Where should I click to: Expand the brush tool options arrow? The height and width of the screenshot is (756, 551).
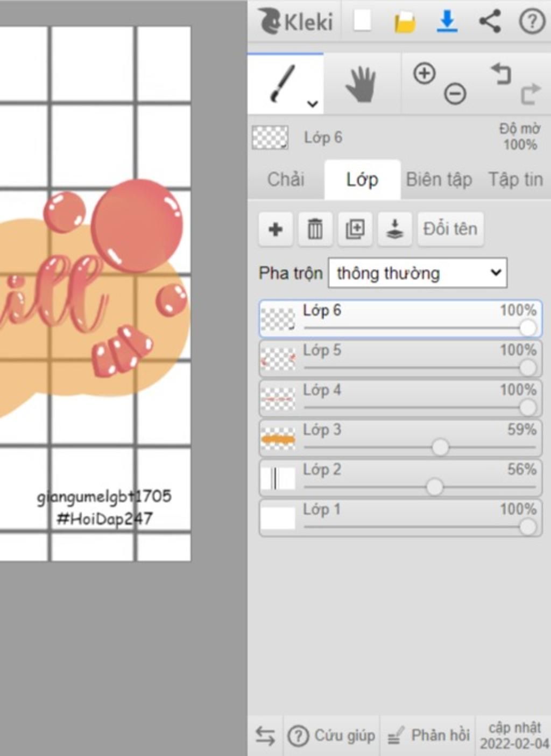coord(313,104)
